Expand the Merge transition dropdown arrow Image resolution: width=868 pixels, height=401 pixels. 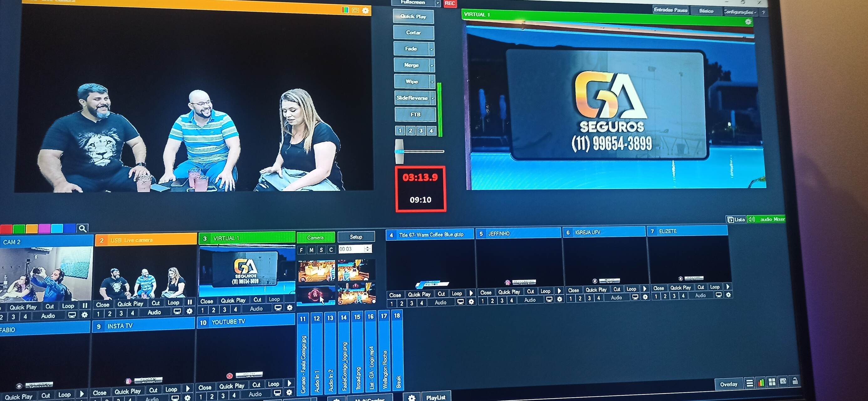point(432,65)
